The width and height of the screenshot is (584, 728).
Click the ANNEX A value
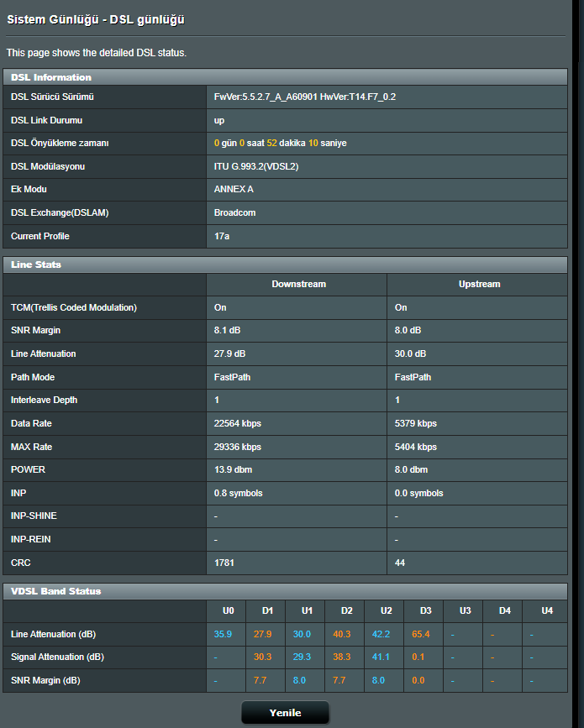coord(234,189)
